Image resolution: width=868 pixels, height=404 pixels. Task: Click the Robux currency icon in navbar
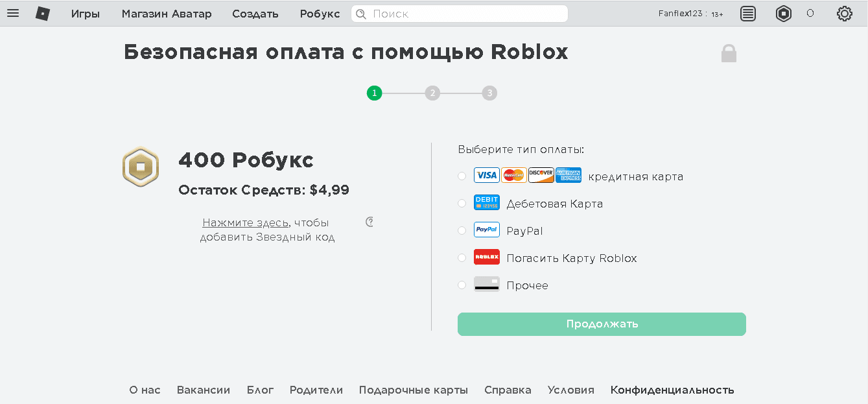pyautogui.click(x=783, y=13)
